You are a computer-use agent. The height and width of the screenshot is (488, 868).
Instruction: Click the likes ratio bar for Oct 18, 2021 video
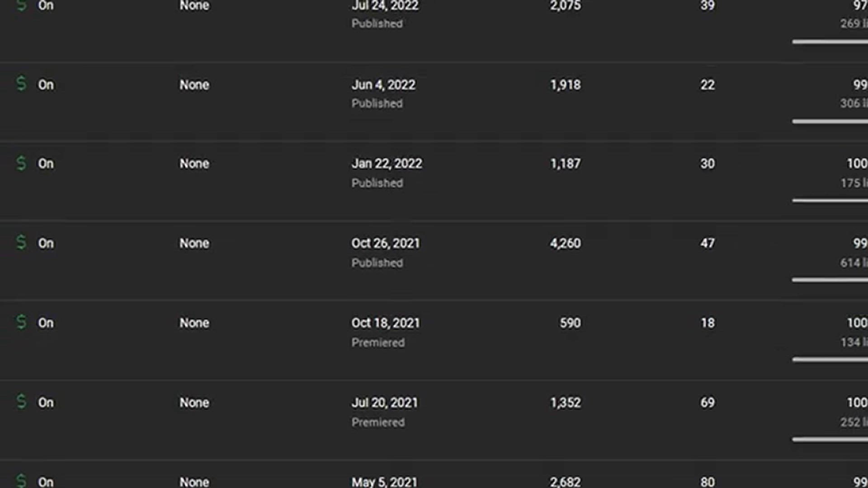click(830, 360)
